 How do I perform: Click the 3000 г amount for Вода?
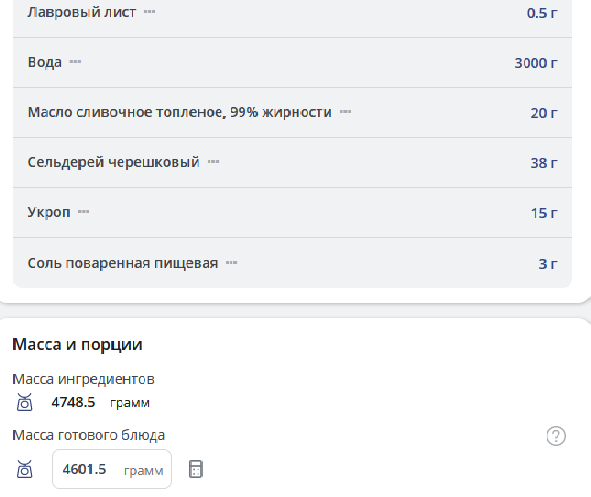click(x=536, y=63)
